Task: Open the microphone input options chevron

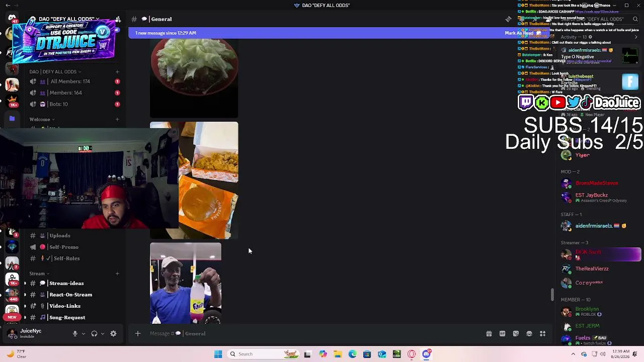Action: click(x=84, y=333)
